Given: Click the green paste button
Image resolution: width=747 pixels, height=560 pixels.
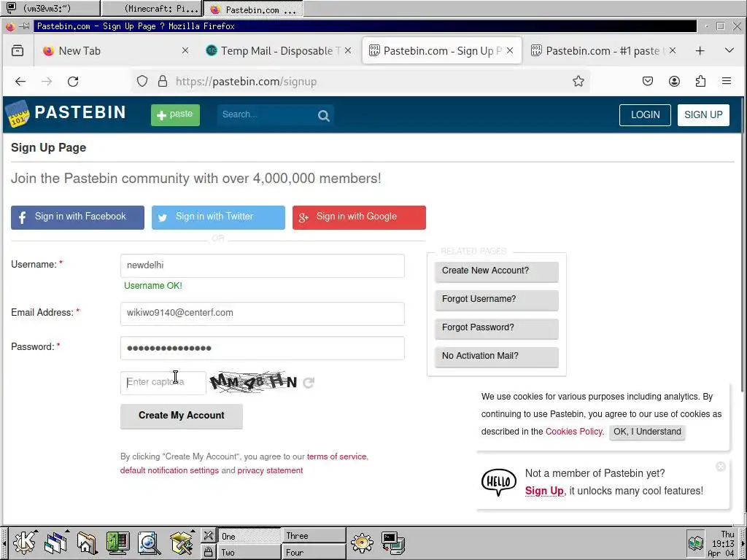Looking at the screenshot, I should (x=175, y=114).
